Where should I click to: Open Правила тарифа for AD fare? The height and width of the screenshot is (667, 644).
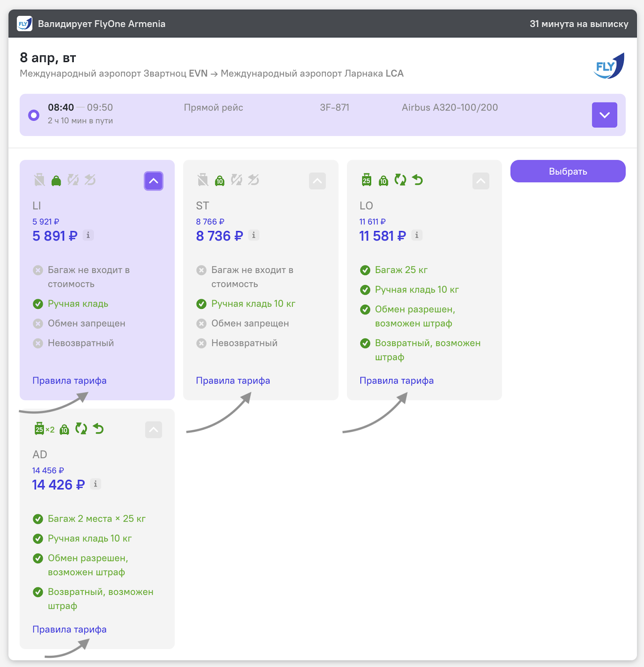click(x=70, y=629)
